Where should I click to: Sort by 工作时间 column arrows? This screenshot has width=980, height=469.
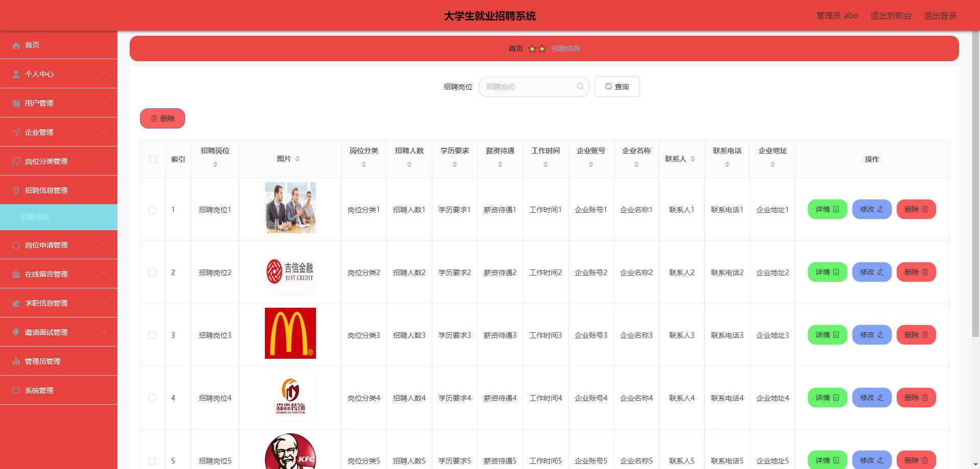(x=546, y=164)
